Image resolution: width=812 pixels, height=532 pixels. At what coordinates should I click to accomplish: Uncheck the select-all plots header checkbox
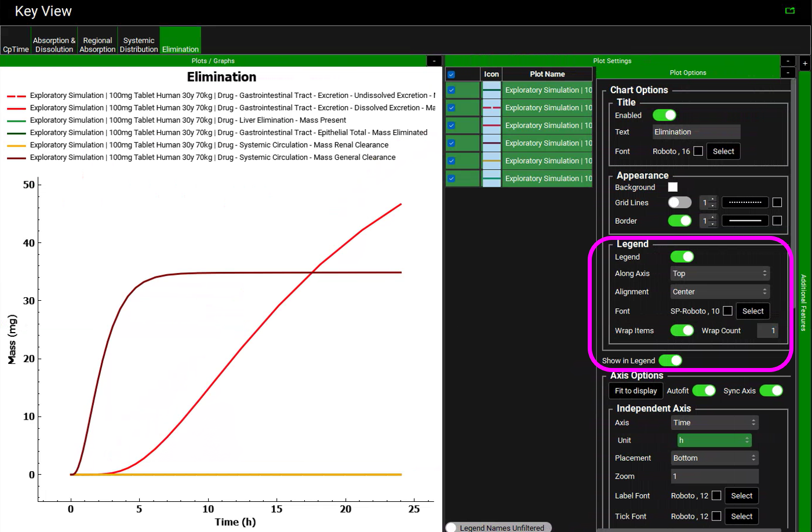coord(451,74)
